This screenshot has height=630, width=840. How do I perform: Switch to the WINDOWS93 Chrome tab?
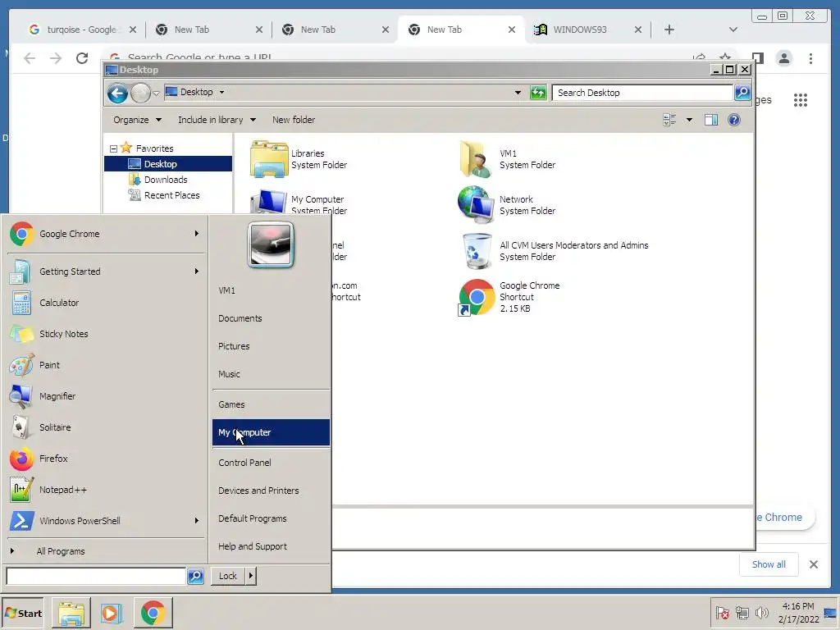[x=587, y=30]
